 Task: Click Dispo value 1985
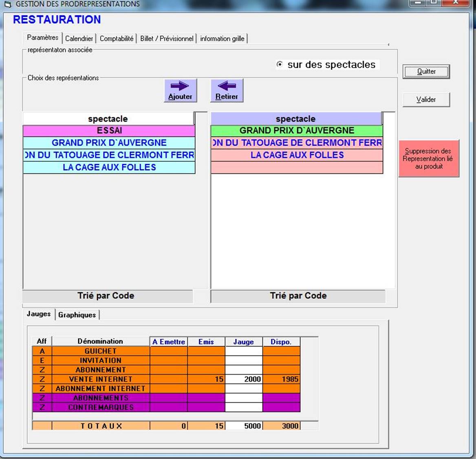282,379
